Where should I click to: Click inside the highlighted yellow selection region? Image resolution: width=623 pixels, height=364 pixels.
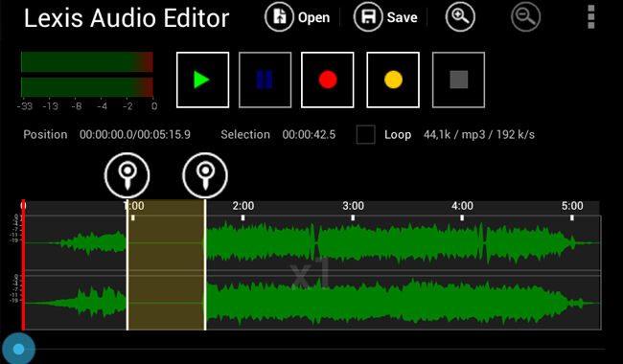166,264
